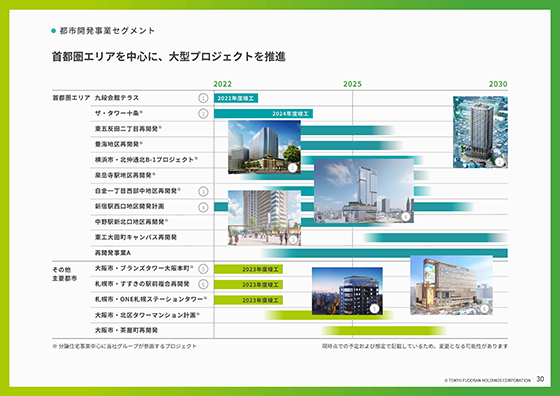Click 2023年度竣工 bar in ブランズタワー大阪本町 row

coord(248,269)
